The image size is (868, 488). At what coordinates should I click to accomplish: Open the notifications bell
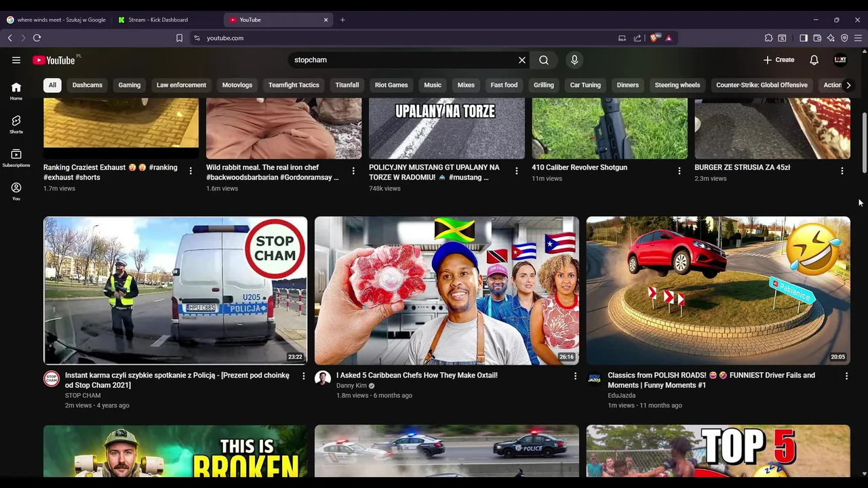(814, 60)
